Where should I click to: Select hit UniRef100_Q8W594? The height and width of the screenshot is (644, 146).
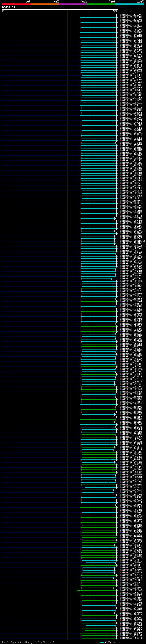coord(131,70)
